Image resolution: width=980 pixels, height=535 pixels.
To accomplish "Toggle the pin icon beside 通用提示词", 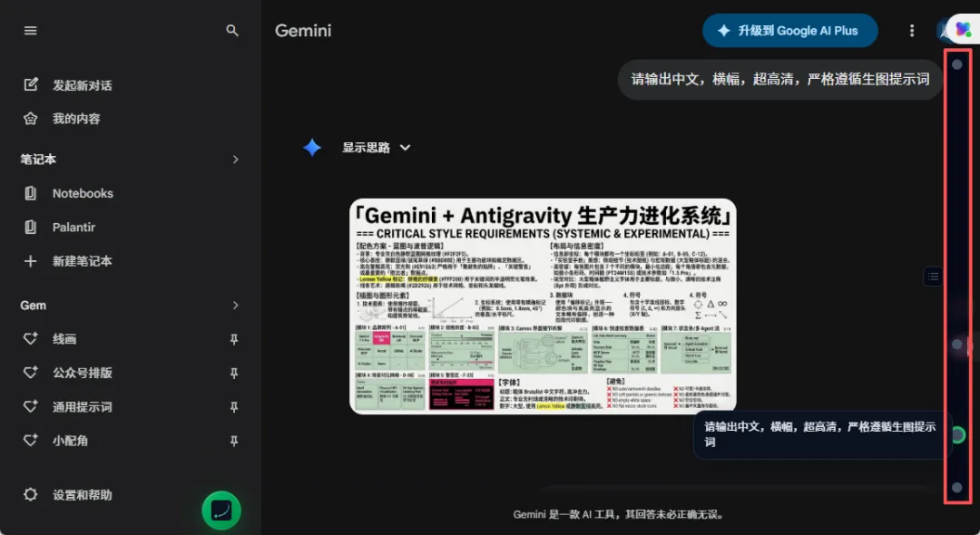I will pos(234,407).
